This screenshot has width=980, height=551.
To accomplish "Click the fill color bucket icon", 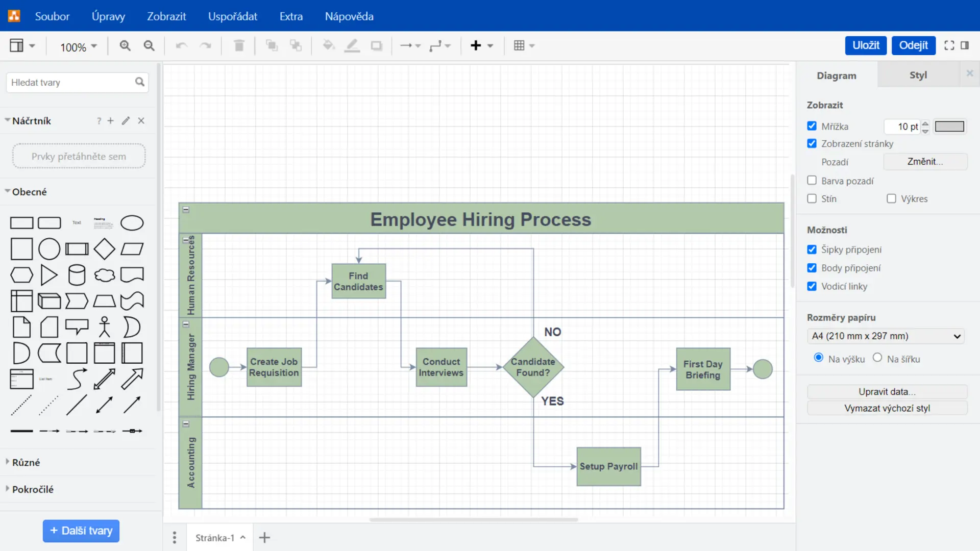I will pos(328,46).
